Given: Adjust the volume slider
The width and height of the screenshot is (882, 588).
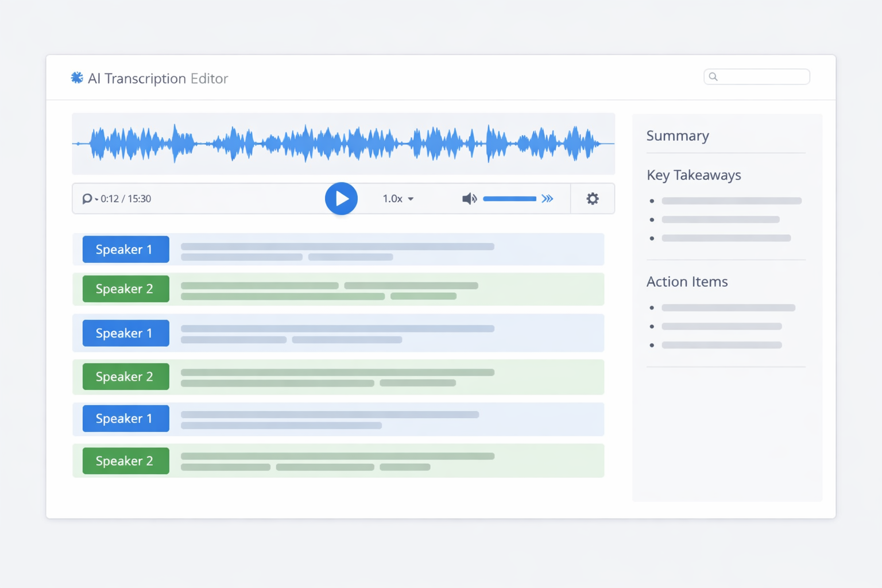Looking at the screenshot, I should [509, 198].
